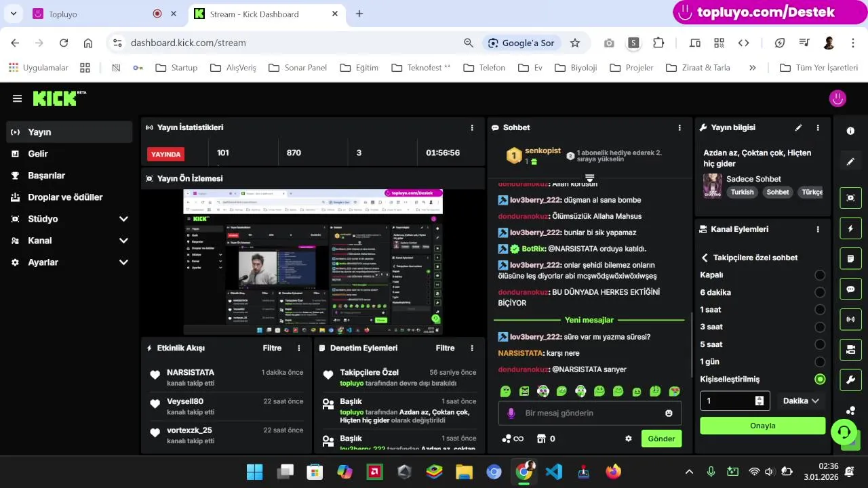Select the 1 saat radio option

point(820,310)
